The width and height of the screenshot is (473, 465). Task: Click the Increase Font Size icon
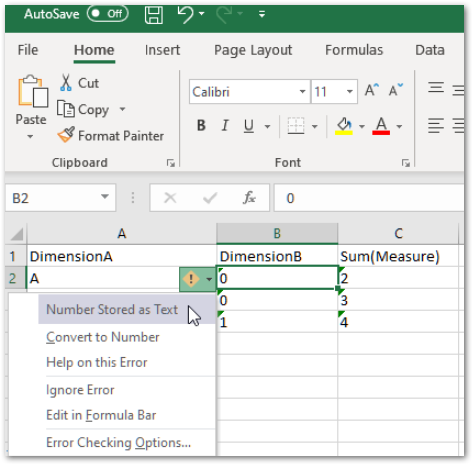click(x=372, y=90)
